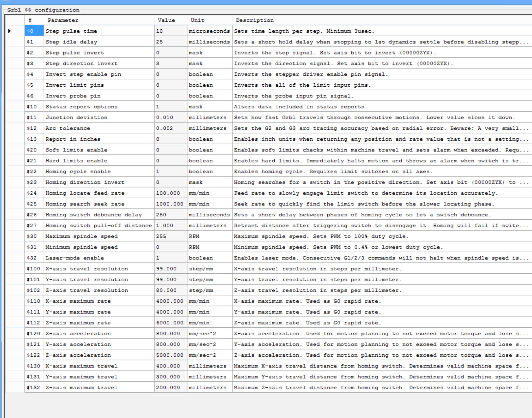Edit X-axis maximum travel value 400.000
The width and height of the screenshot is (532, 418).
[x=171, y=366]
